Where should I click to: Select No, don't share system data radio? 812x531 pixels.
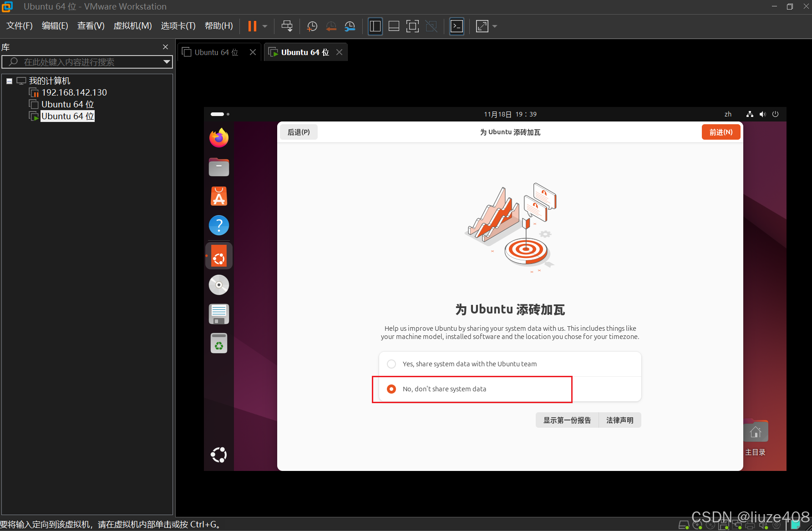coord(391,389)
